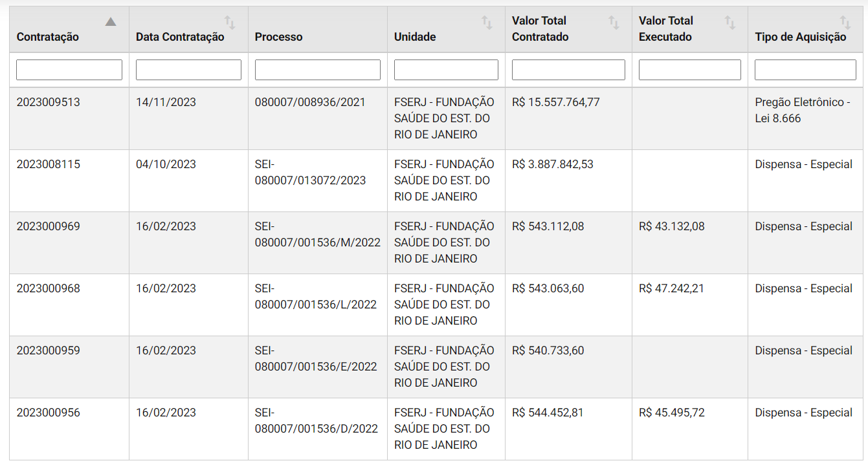Viewport: 868px width, 463px height.
Task: Sort by Valor Total Contratado using its icon
Action: [x=614, y=23]
